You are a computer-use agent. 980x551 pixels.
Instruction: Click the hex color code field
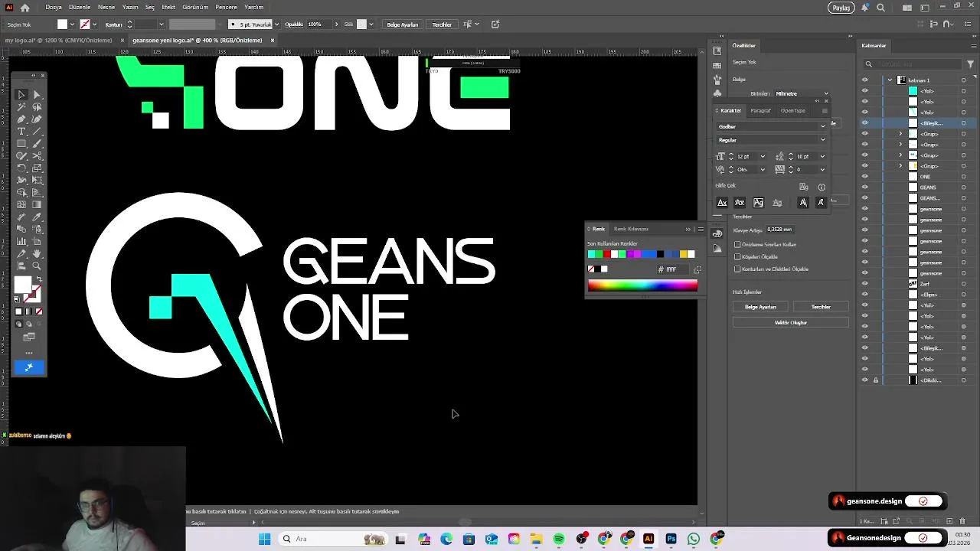click(674, 269)
